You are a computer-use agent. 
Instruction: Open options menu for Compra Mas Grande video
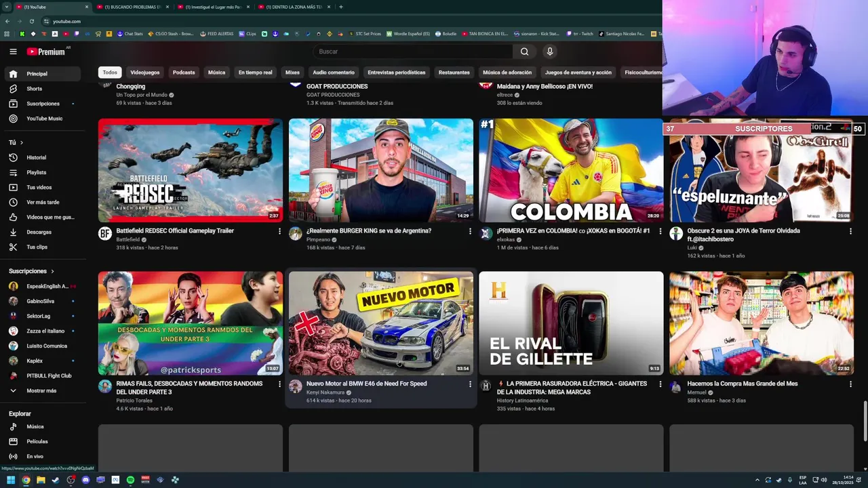click(x=851, y=384)
